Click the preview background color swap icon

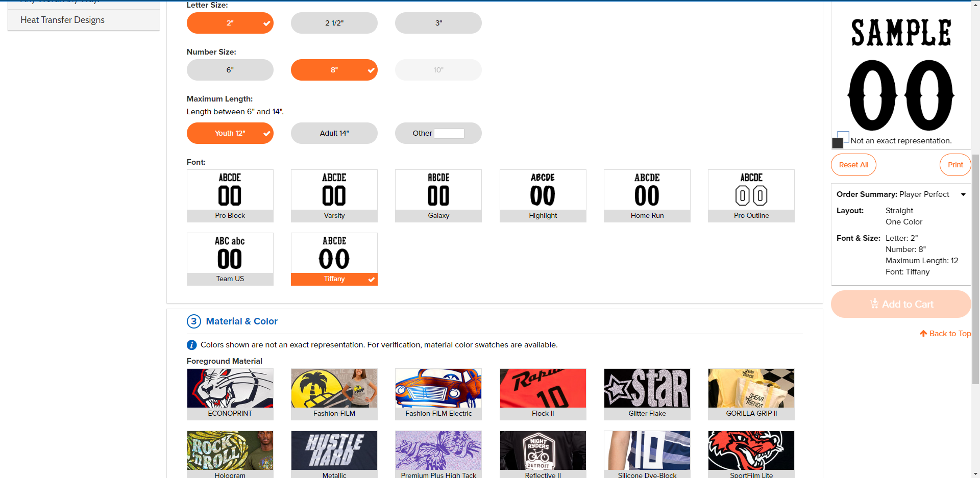click(x=840, y=140)
